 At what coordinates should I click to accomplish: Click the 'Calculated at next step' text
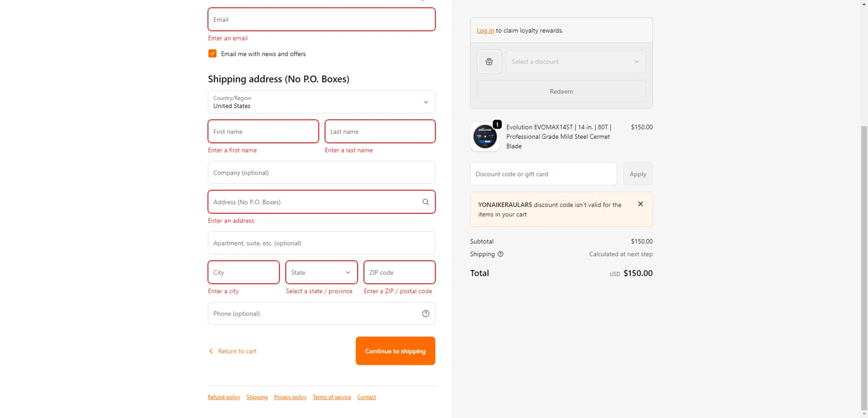pos(621,254)
